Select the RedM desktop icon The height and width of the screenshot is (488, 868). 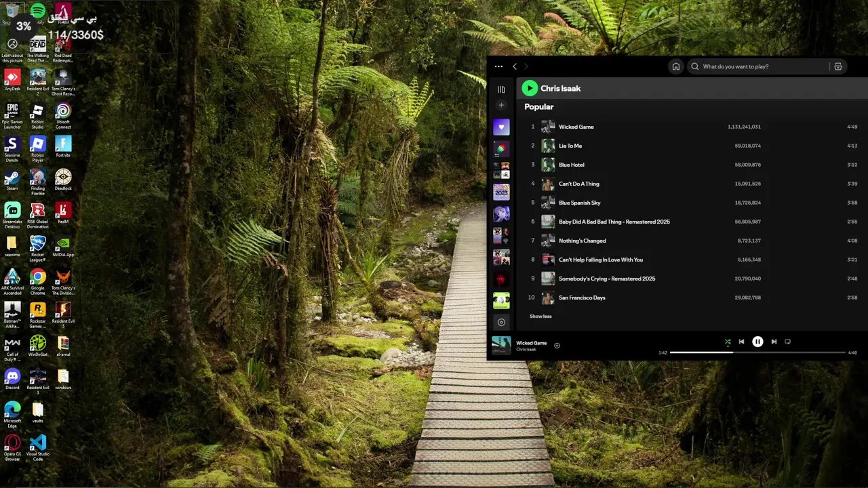coord(63,213)
